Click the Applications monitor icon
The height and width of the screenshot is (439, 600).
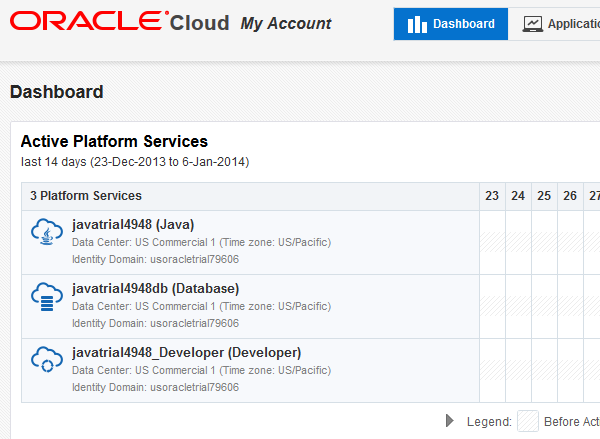click(533, 24)
